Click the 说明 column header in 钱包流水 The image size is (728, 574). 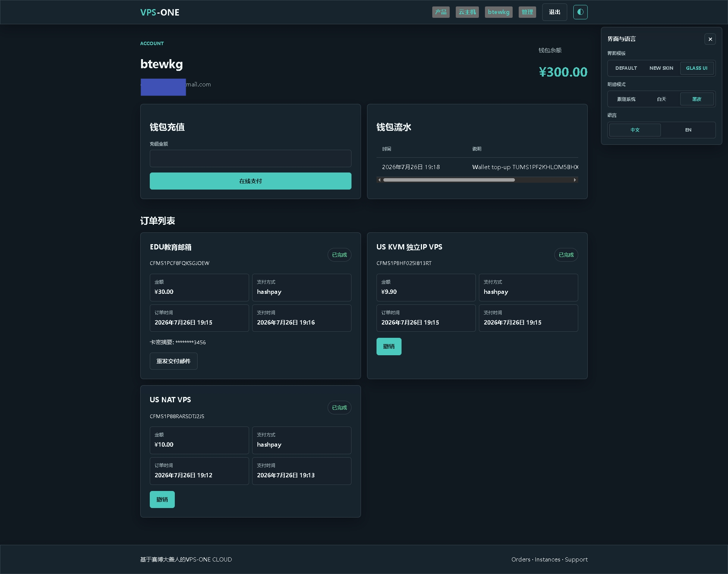point(477,149)
